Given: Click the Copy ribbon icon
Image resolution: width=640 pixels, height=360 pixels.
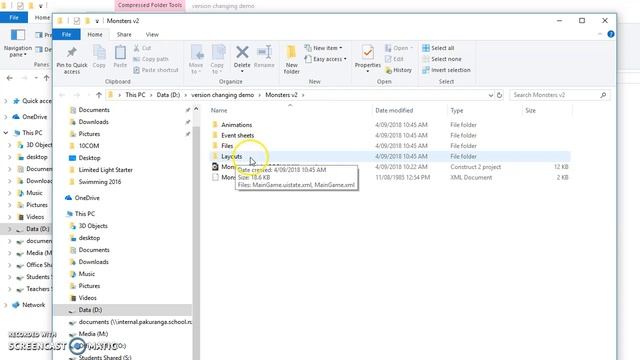Looking at the screenshot, I should click(99, 53).
